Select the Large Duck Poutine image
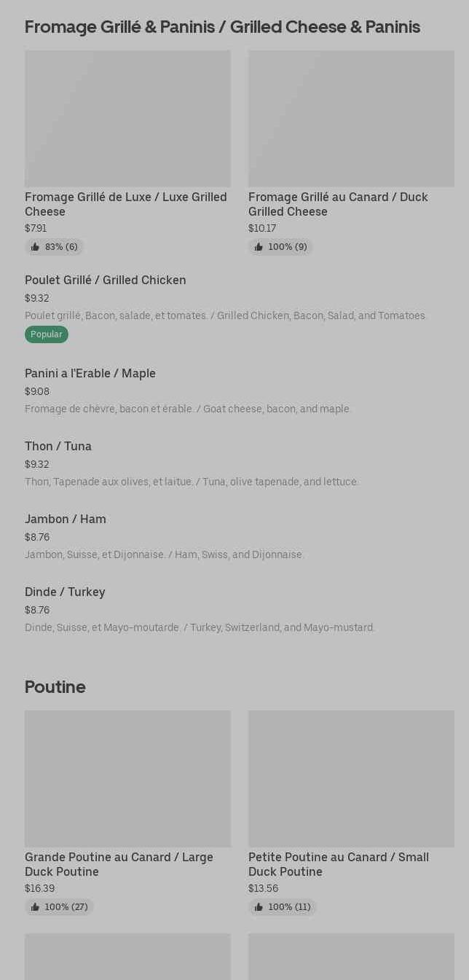The width and height of the screenshot is (469, 980). tap(127, 778)
